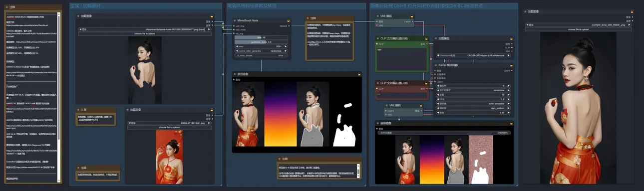The height and width of the screenshot is (191, 644).
Task: Open the control_after_generate randomize dropdown
Action: [262, 51]
